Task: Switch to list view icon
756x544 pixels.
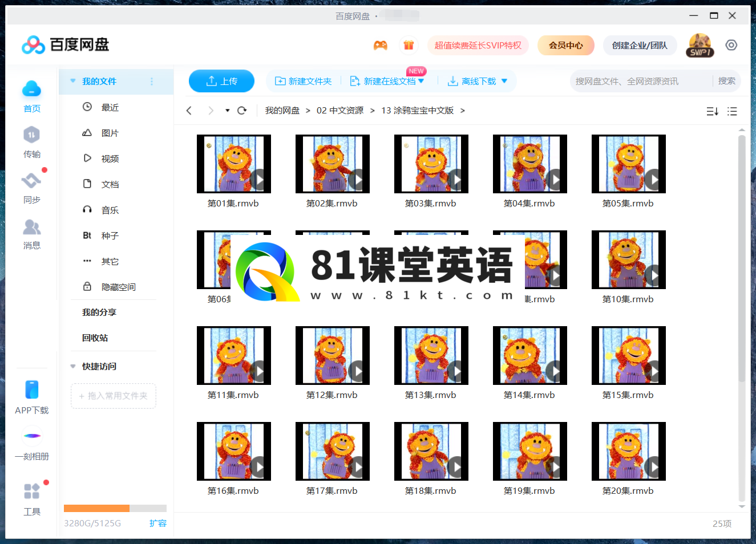Action: pos(732,111)
